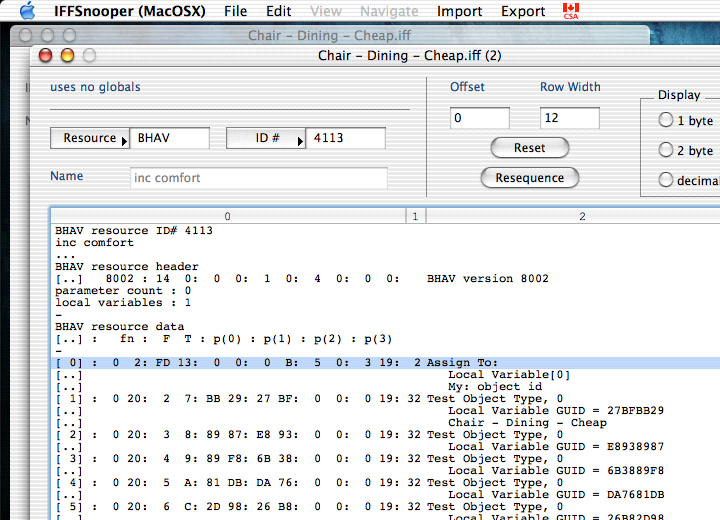Image resolution: width=720 pixels, height=520 pixels.
Task: Click the Offset input field
Action: coord(479,119)
